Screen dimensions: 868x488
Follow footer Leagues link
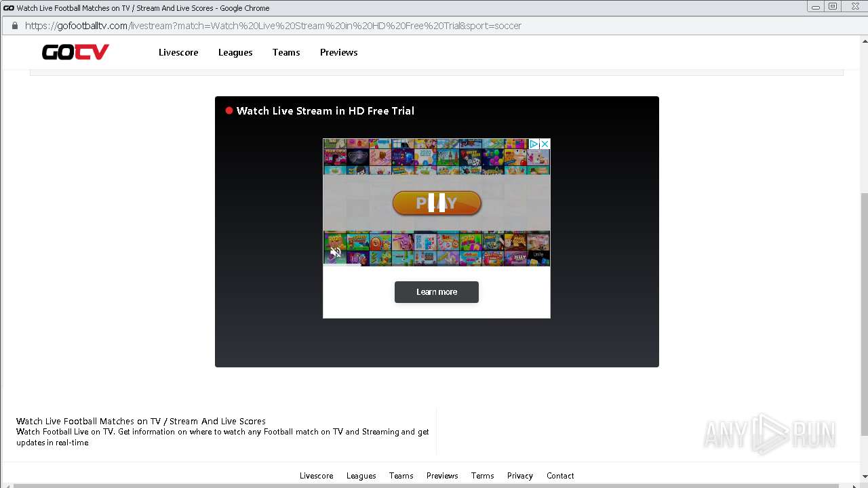point(361,476)
